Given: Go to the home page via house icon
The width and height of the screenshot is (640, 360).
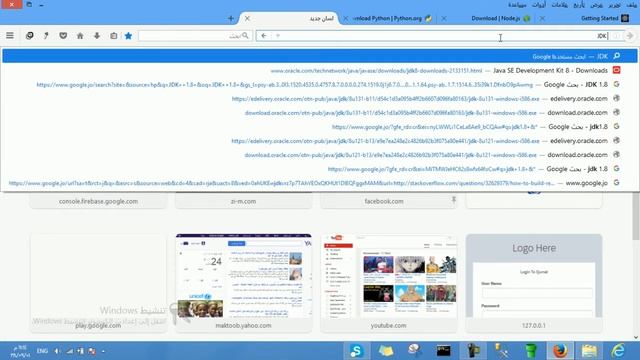Looking at the screenshot, I should (x=80, y=36).
